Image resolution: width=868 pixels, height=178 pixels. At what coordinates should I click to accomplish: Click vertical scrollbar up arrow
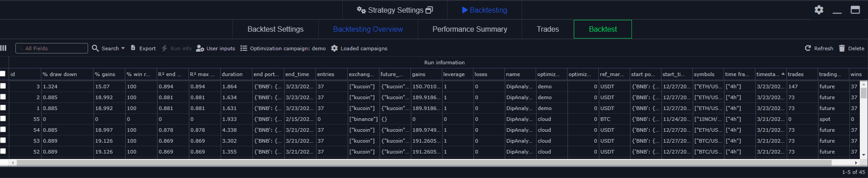pos(863,84)
